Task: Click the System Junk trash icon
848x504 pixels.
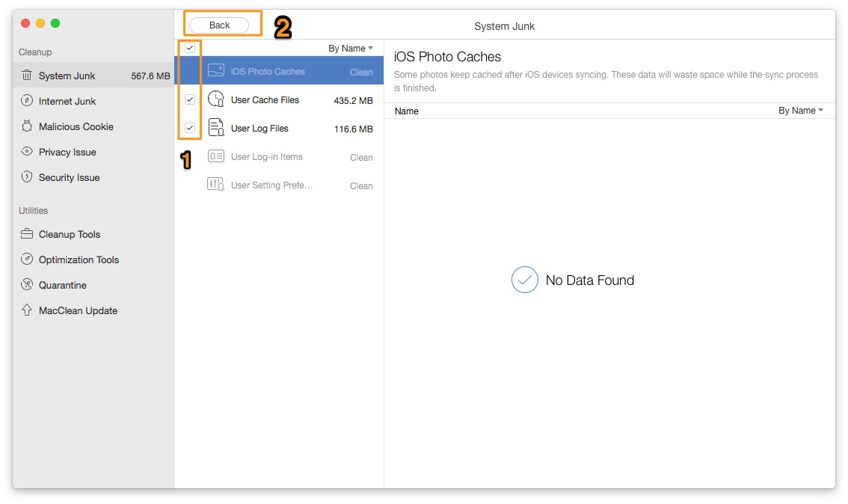Action: click(x=27, y=76)
